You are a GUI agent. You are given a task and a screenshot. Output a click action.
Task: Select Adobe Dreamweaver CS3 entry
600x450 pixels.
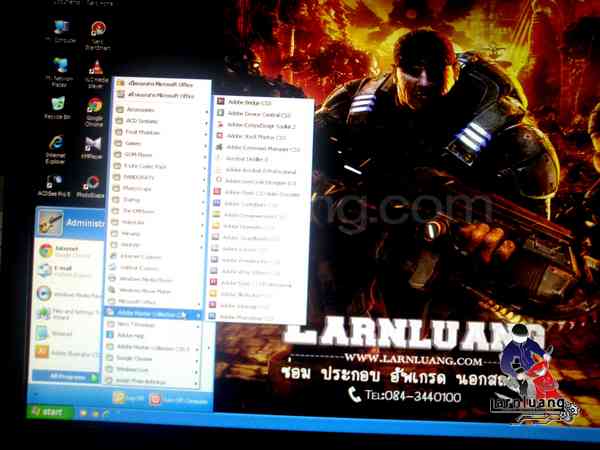pos(259,216)
